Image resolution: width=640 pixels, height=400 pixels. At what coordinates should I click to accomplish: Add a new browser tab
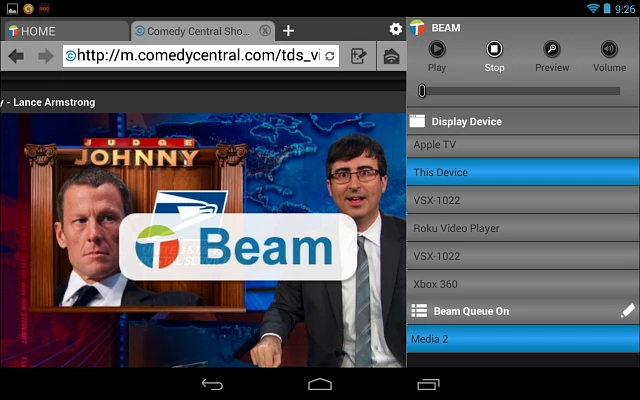click(x=288, y=31)
